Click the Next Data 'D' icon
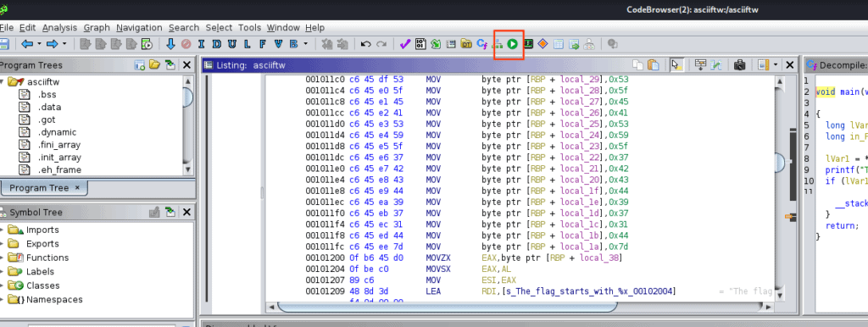Viewport: 868px width, 327px height. [216, 44]
